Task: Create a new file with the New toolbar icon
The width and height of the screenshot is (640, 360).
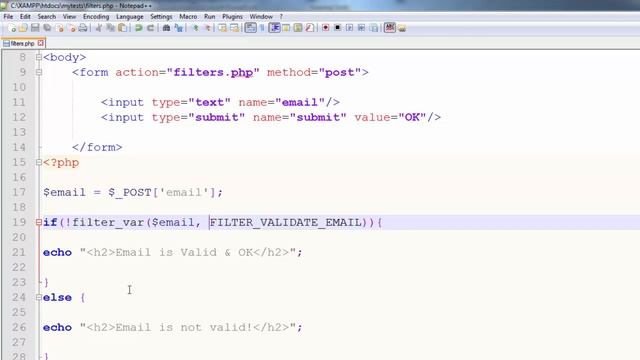Action: (12, 28)
